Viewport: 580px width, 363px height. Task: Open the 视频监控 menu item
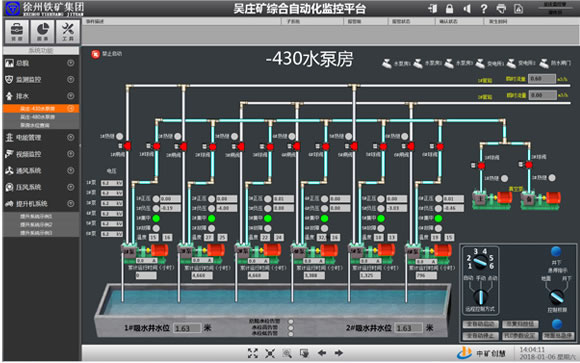[41, 154]
